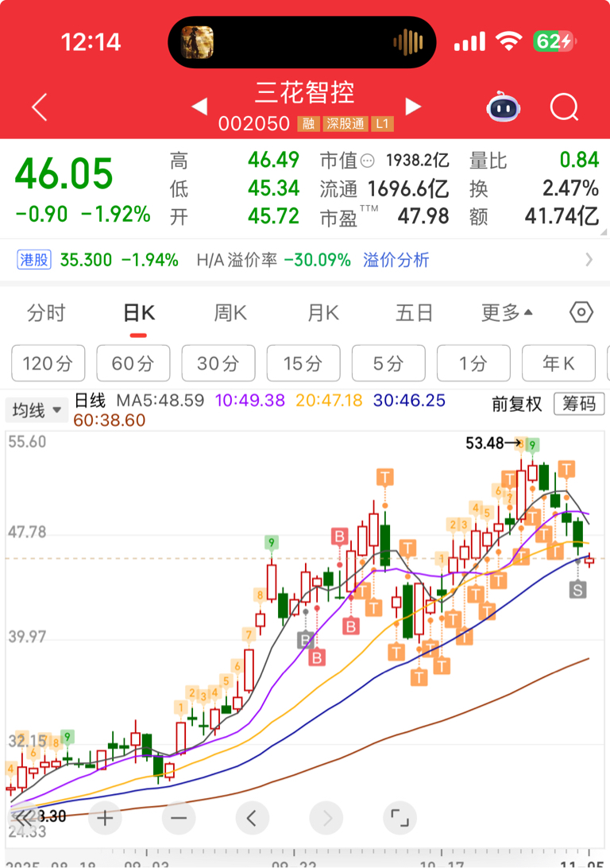Viewport: 610px width, 868px height.
Task: Choose the 5分 period button
Action: tap(388, 363)
